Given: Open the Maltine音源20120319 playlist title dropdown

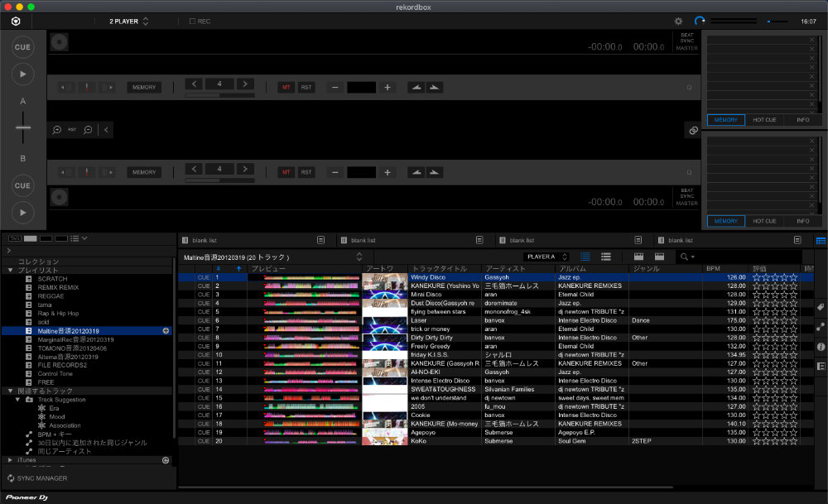Looking at the screenshot, I should coord(359,257).
